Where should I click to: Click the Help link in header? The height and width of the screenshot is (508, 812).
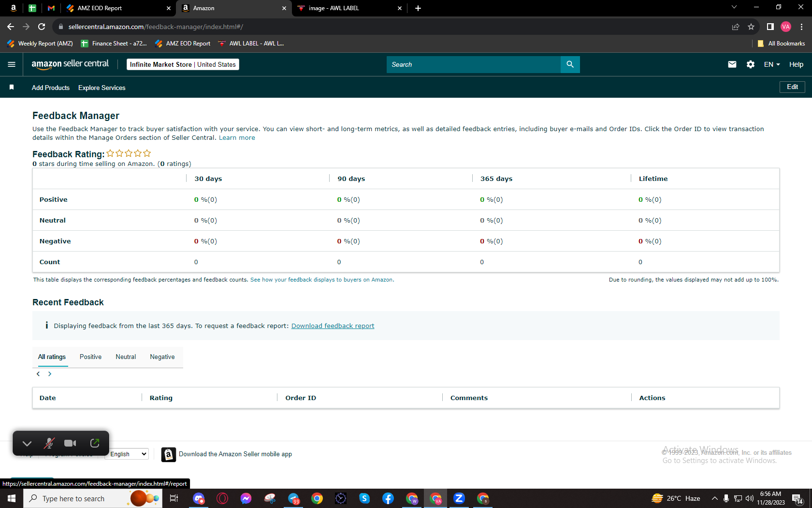(796, 64)
